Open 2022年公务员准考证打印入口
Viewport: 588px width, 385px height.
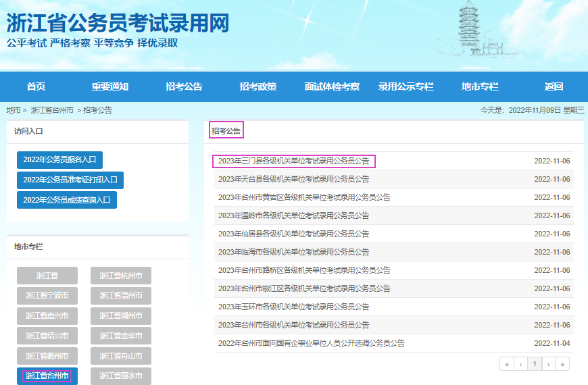[70, 180]
